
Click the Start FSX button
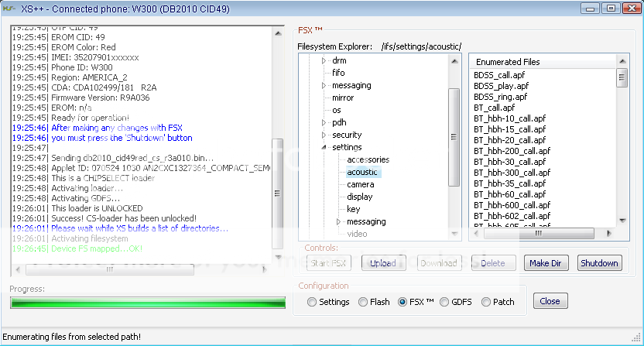(x=328, y=263)
